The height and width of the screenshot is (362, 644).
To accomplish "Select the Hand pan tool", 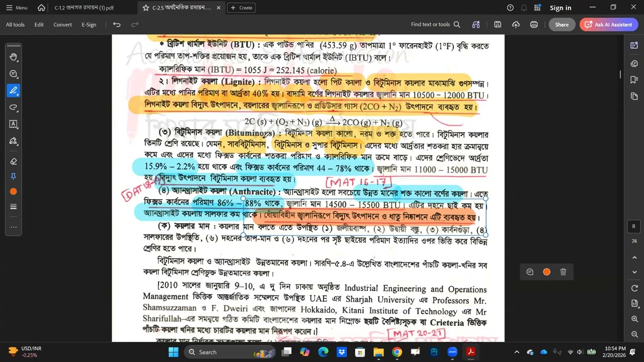I will 14,57.
